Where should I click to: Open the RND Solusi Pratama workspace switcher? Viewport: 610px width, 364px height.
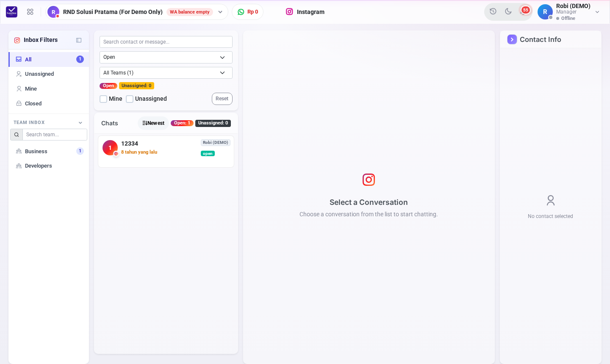[x=137, y=12]
